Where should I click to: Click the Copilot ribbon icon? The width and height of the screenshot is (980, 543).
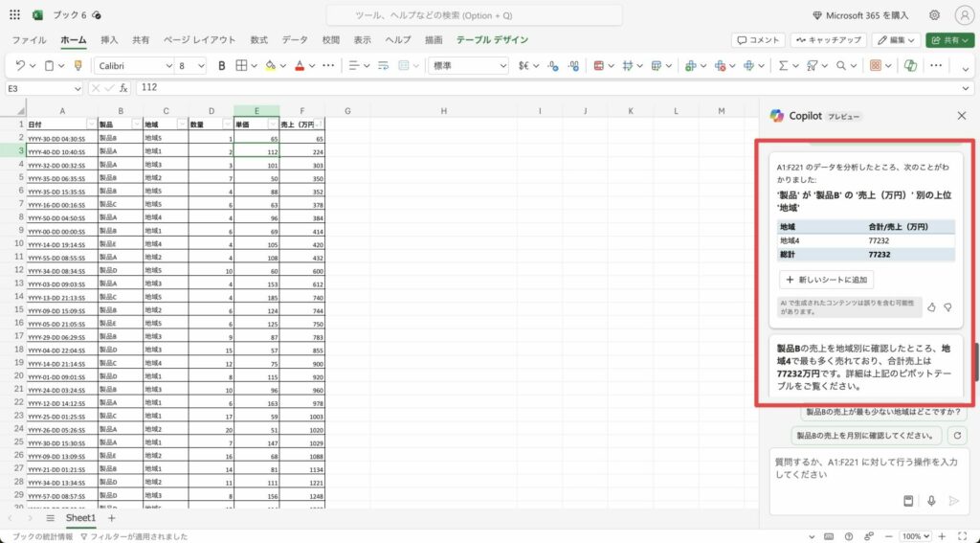coord(911,66)
